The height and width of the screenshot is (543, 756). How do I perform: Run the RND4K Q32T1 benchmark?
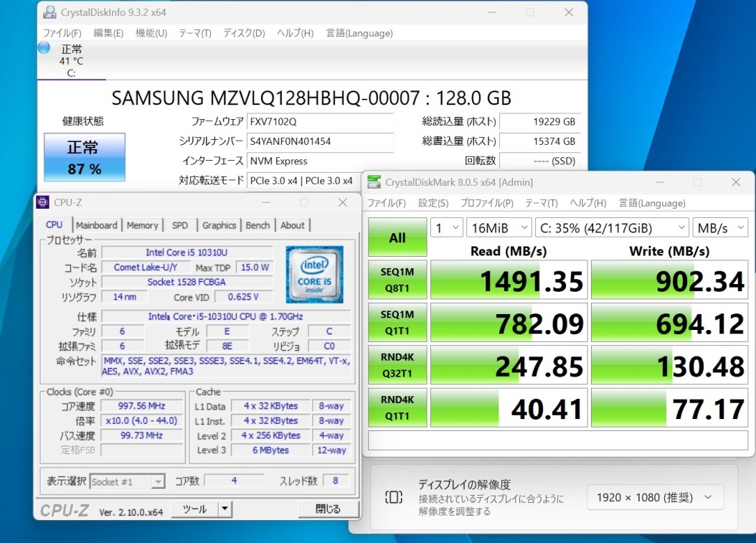pos(397,365)
